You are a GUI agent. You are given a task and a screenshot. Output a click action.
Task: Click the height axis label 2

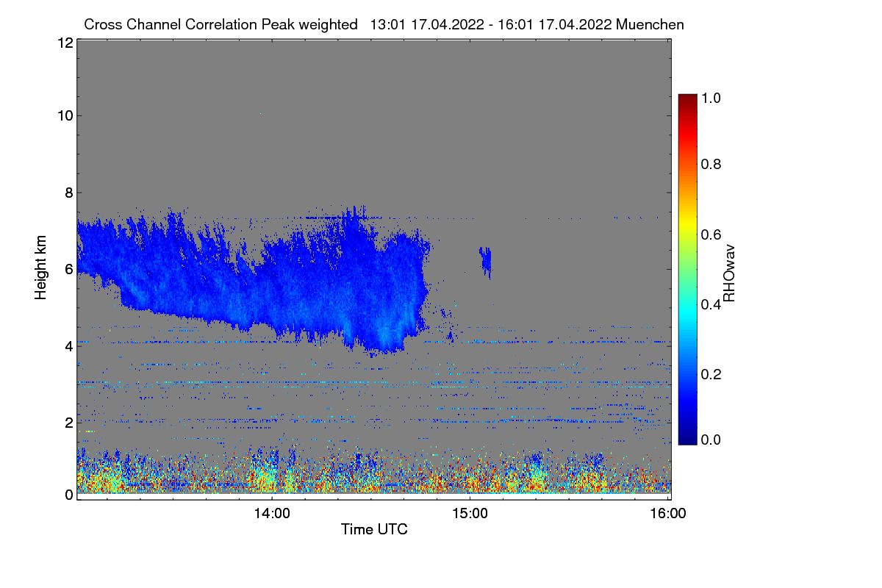click(x=68, y=423)
